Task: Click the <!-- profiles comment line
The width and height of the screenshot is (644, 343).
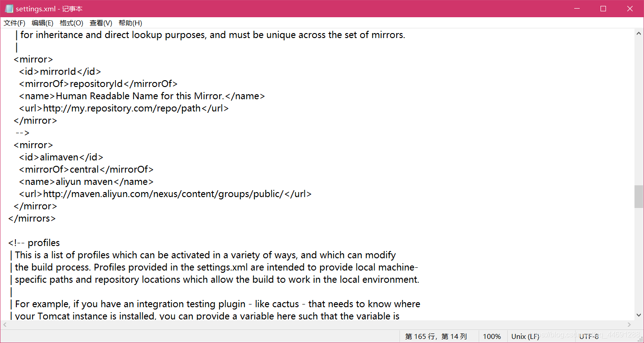Action: pyautogui.click(x=34, y=243)
